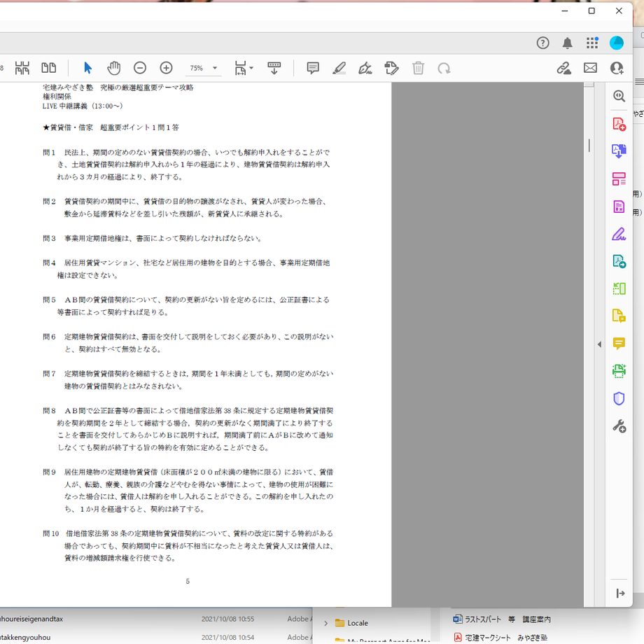Open the Protect shield tool
This screenshot has width=644, height=644.
(619, 398)
